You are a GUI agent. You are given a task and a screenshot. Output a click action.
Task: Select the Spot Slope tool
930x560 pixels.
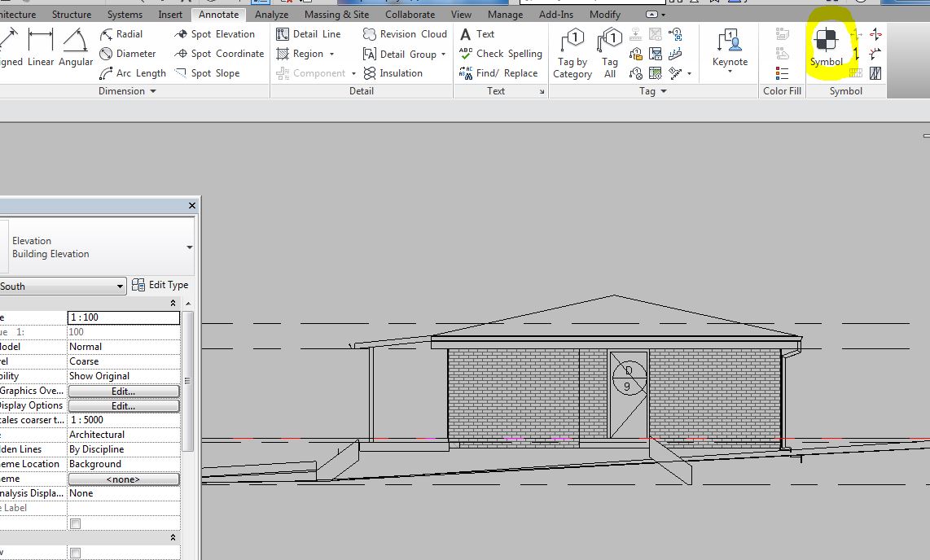(x=208, y=72)
